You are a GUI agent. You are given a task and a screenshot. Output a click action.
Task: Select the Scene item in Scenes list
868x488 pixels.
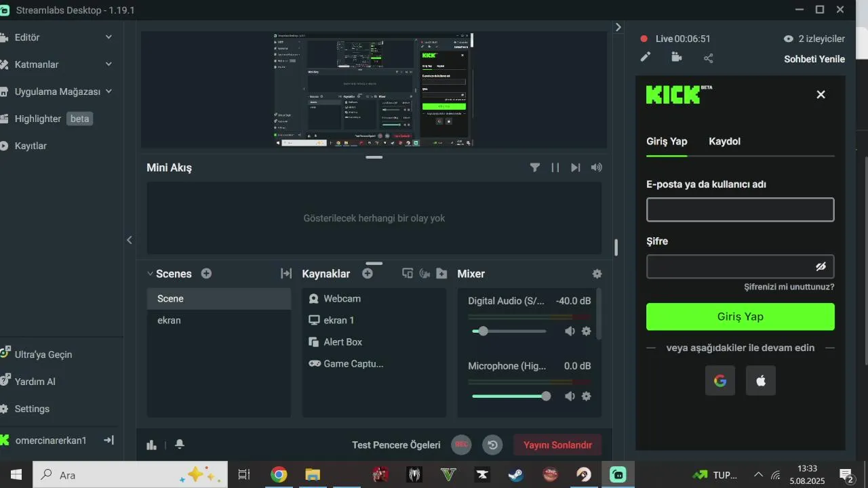coord(219,298)
